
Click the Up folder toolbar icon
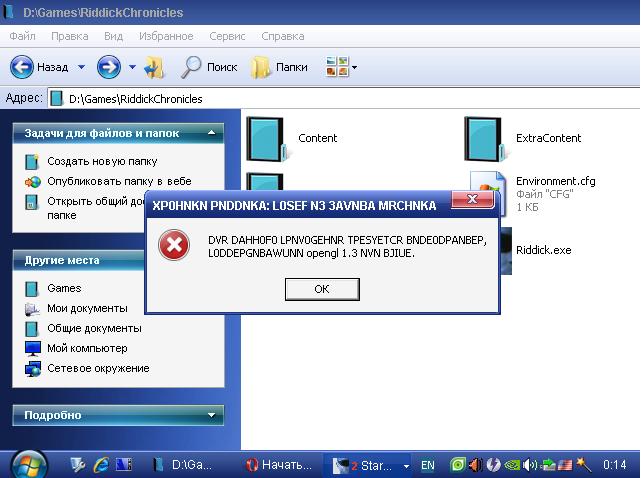click(x=154, y=67)
